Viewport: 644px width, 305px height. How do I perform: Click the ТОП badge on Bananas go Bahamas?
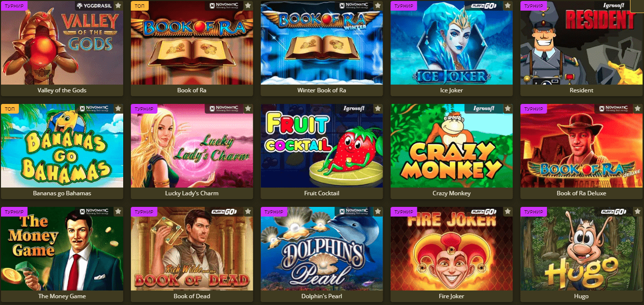pos(10,109)
